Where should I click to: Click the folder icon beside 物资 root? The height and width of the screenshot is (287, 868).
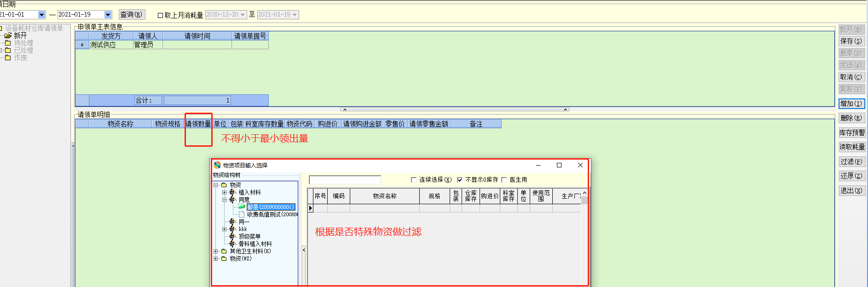224,185
